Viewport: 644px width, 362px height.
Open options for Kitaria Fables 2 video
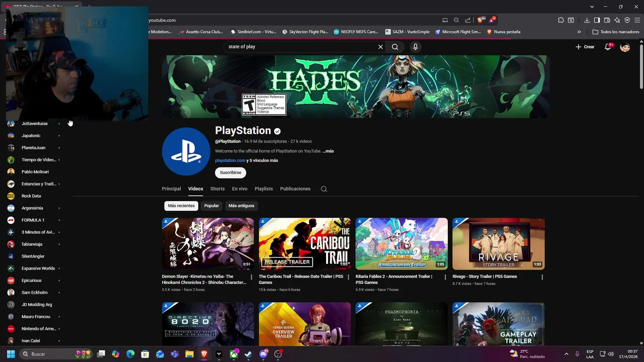(445, 277)
